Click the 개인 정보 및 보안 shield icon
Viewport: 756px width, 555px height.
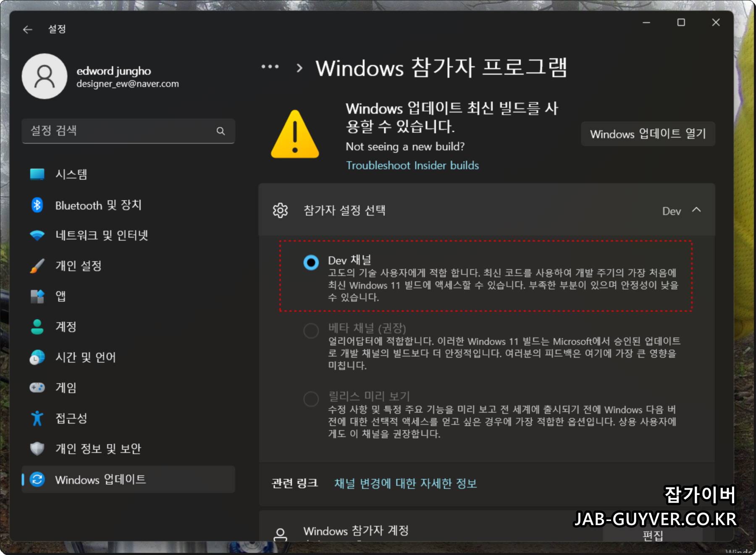37,449
